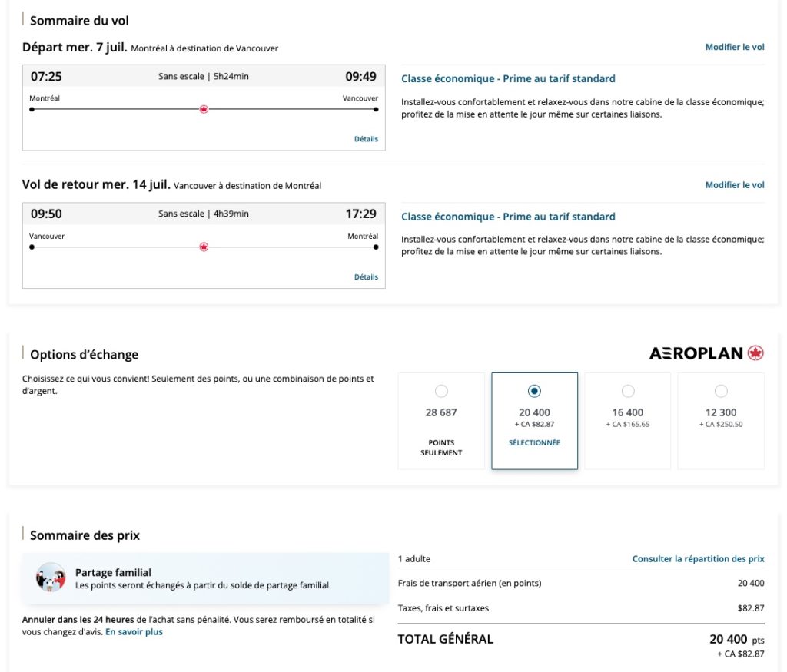Select the 12 300 points plus CA $250.50 option
The width and height of the screenshot is (787, 672).
point(720,390)
